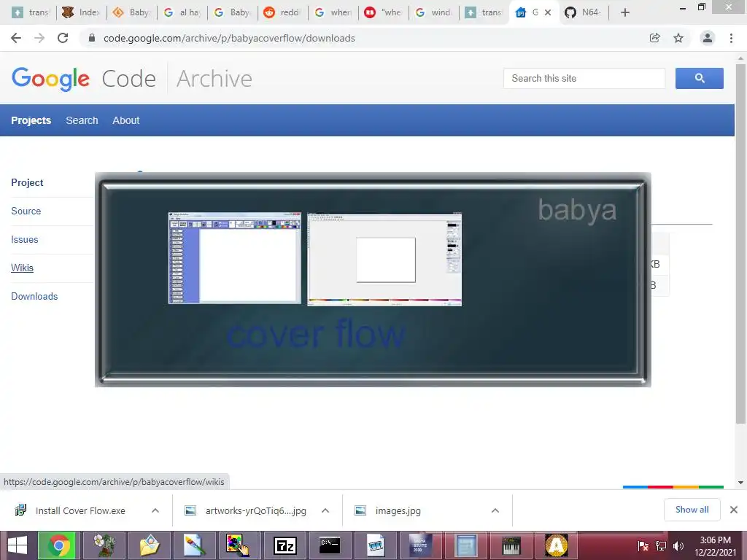Switch to the 'Index' tab
This screenshot has height=560, width=747.
click(81, 12)
